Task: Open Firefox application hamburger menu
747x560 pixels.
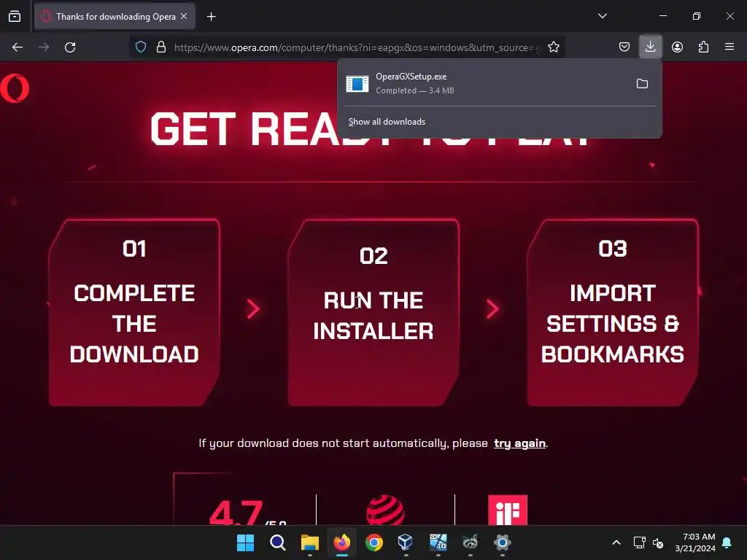Action: (729, 47)
